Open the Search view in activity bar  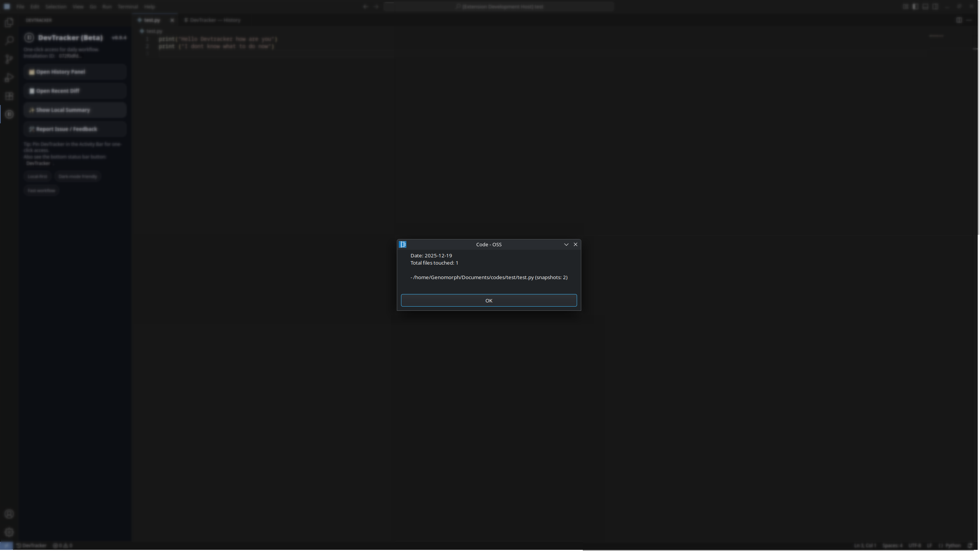click(x=9, y=41)
